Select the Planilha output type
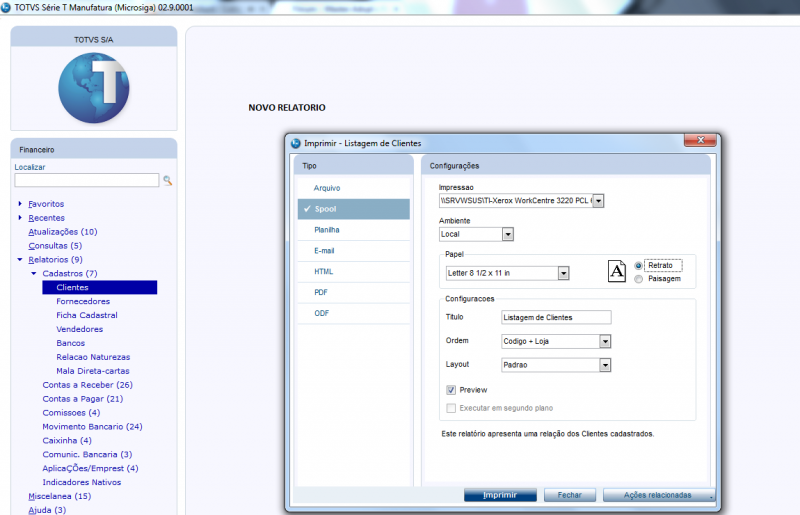This screenshot has height=515, width=800. tap(354, 230)
